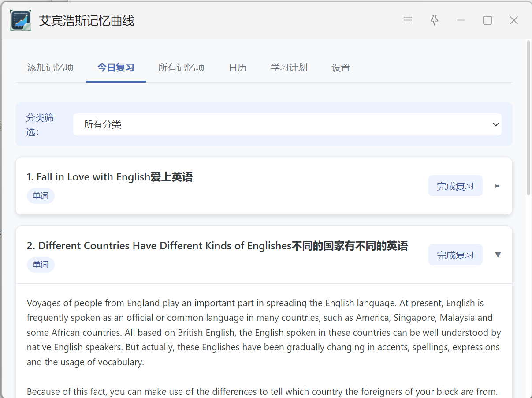Viewport: 532px width, 398px height.
Task: Open the 学习计划 tab
Action: 289,68
